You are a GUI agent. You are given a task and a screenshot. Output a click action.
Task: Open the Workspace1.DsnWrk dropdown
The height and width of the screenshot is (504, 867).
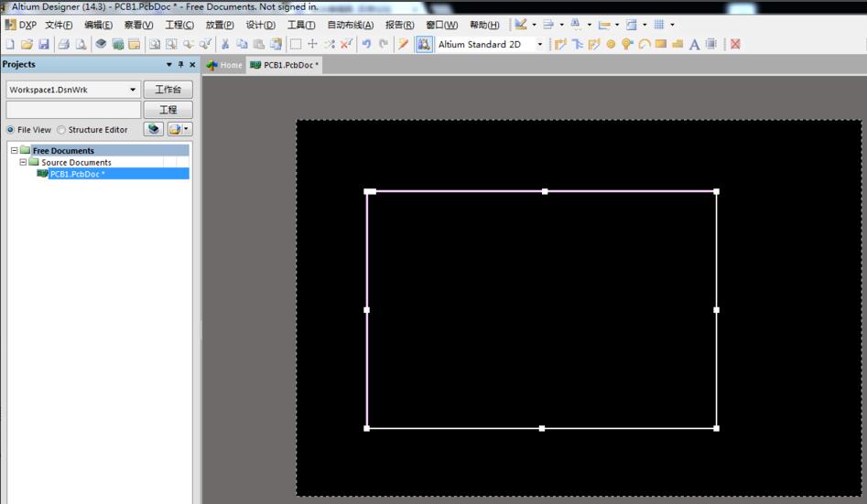[133, 90]
